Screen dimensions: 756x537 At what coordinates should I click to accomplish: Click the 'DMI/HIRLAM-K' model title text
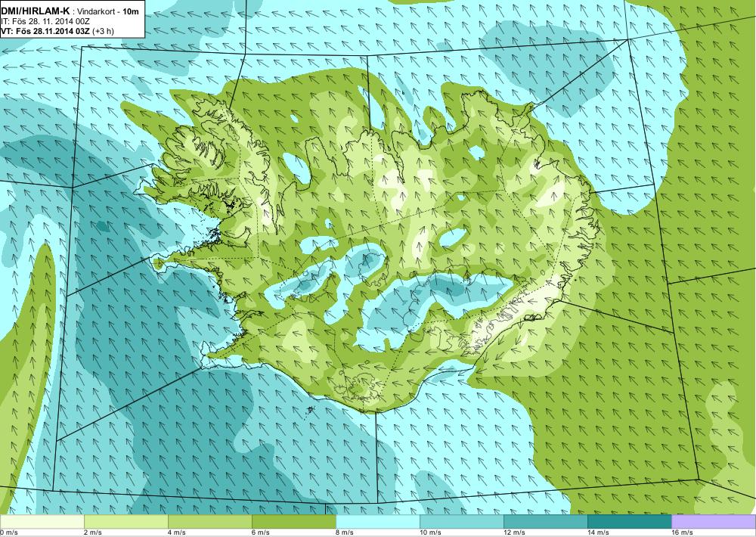(36, 11)
